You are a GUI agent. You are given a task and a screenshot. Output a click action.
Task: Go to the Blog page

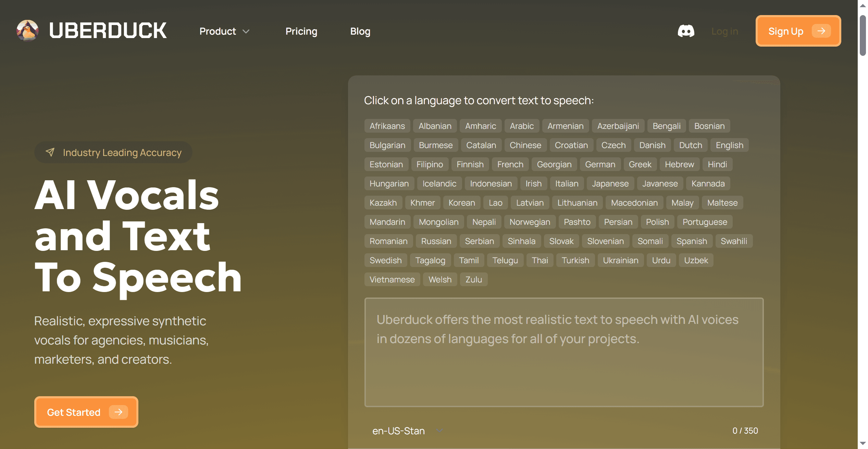pos(360,31)
